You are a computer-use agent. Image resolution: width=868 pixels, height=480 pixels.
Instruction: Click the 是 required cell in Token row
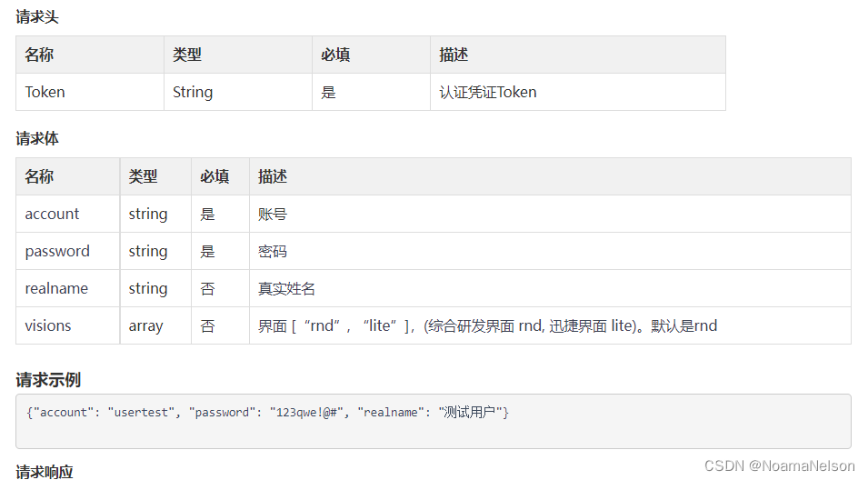click(x=372, y=92)
